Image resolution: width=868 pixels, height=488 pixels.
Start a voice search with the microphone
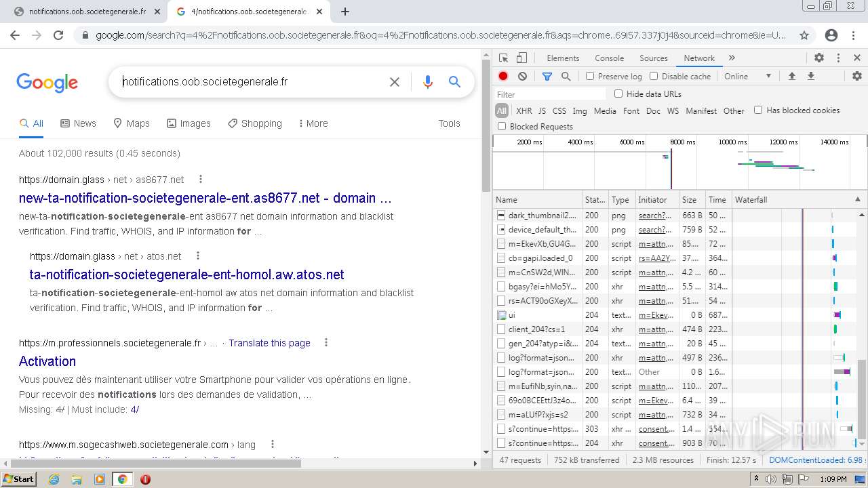427,82
